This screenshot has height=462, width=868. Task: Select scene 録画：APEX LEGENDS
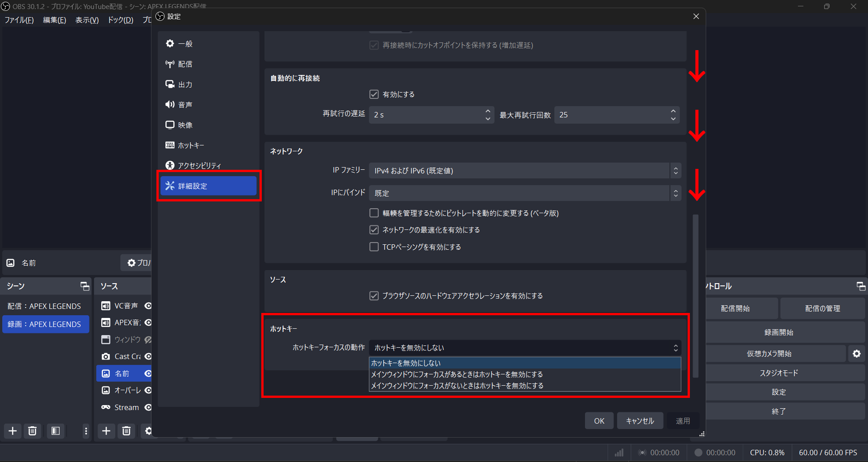click(46, 324)
